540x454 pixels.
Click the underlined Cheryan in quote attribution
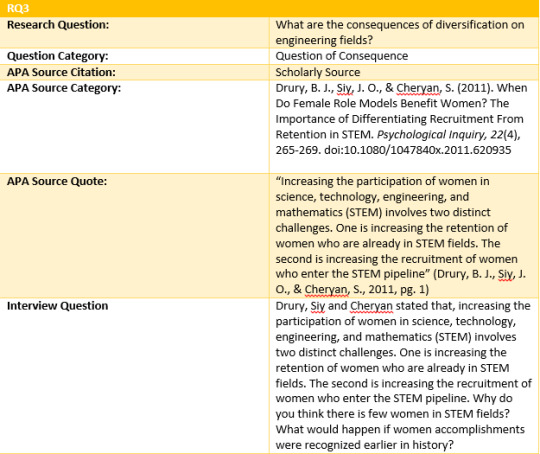(x=326, y=289)
